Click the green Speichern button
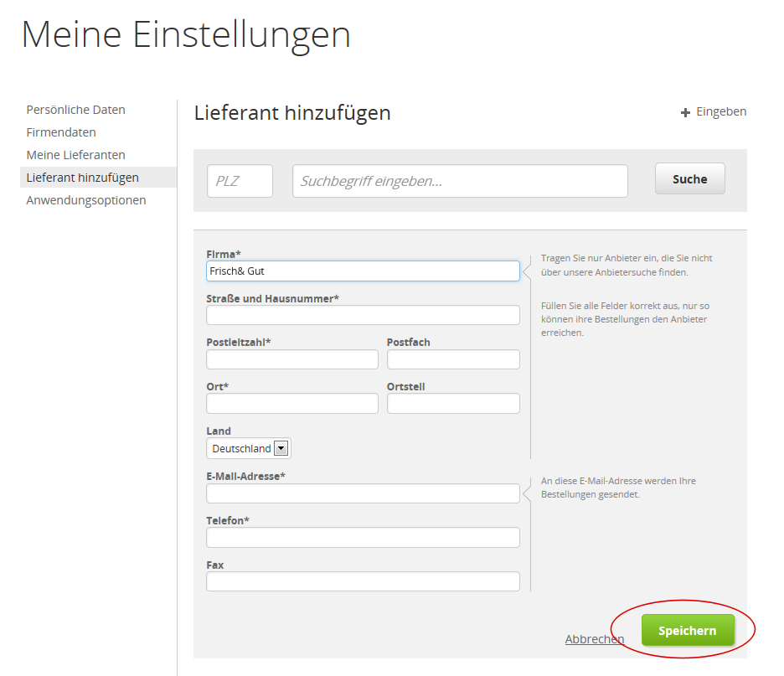Viewport: 784px width, 676px height. point(688,631)
